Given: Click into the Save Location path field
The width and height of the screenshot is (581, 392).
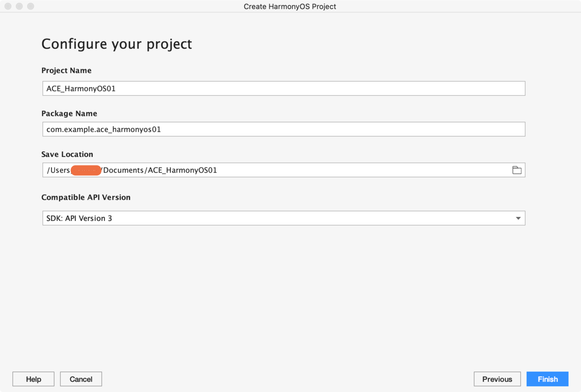Looking at the screenshot, I should click(276, 170).
